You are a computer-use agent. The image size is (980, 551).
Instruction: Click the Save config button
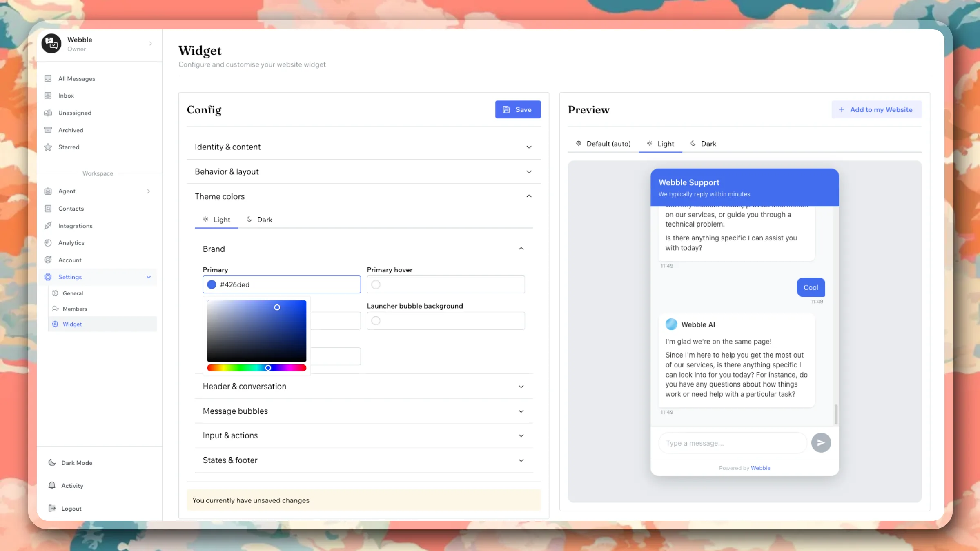[x=518, y=110]
